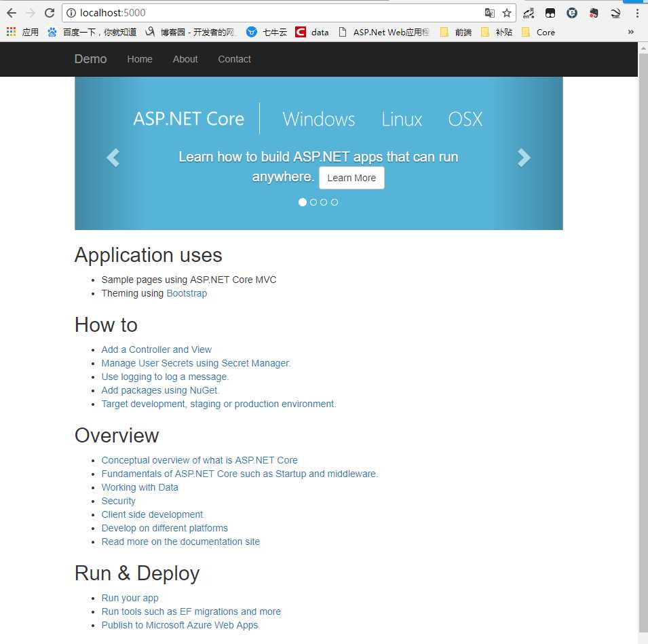Click the last extension icon before the menu
Viewport: 648px width, 644px height.
pyautogui.click(x=615, y=13)
